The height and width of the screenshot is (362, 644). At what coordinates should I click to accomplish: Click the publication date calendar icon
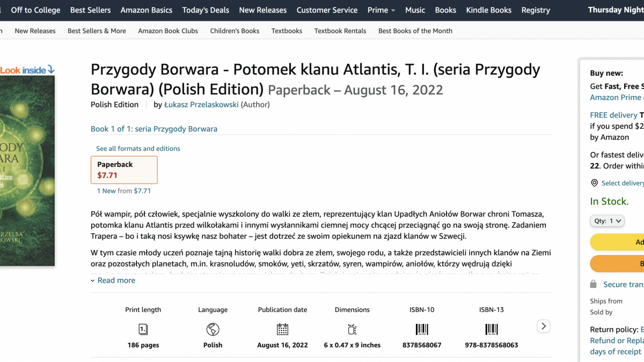[282, 329]
